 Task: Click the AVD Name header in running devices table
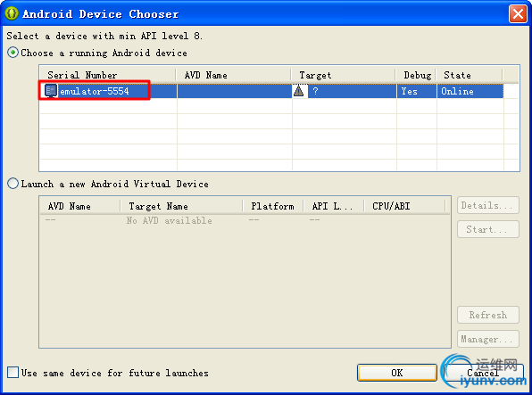click(234, 75)
